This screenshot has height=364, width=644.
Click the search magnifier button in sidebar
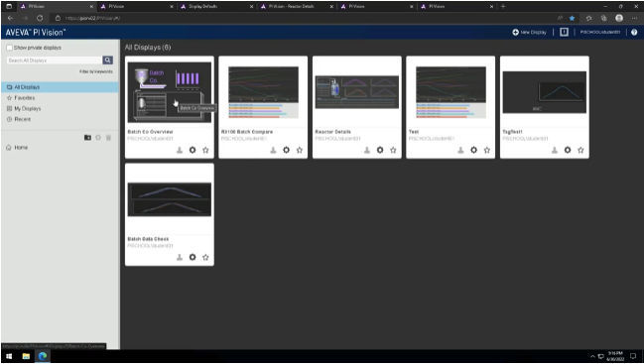coord(107,61)
